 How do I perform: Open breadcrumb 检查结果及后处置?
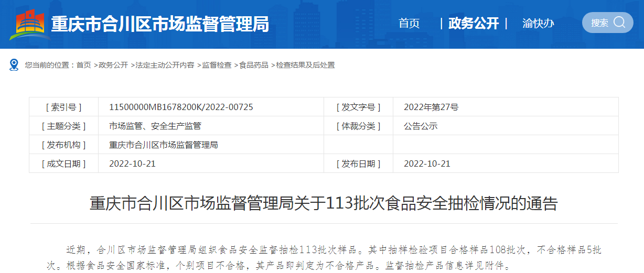305,65
